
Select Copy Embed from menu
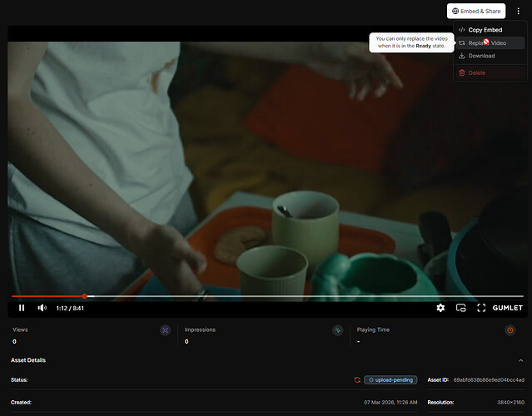[x=485, y=30]
